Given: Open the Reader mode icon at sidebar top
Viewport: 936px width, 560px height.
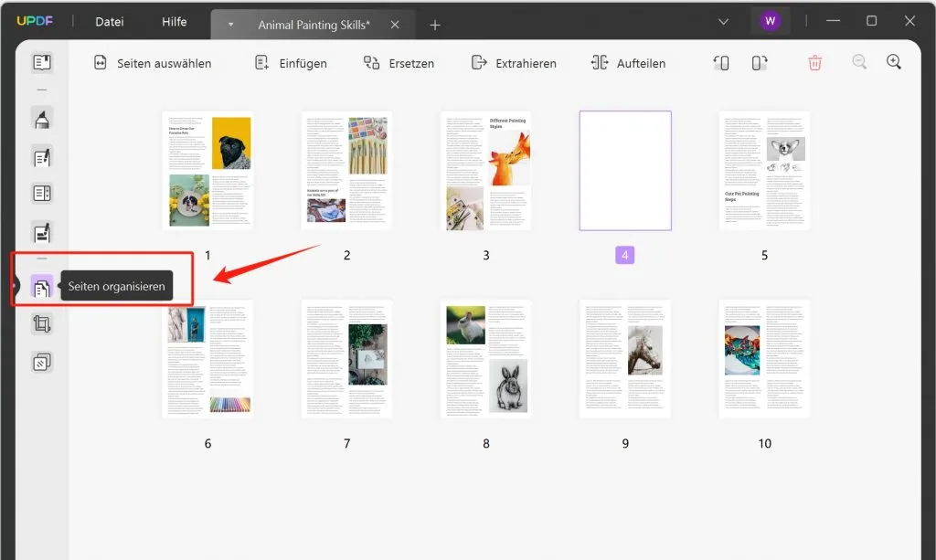Looking at the screenshot, I should point(41,62).
